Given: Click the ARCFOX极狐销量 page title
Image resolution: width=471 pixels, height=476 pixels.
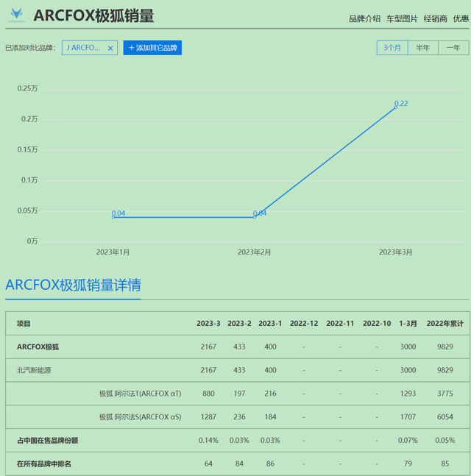Looking at the screenshot, I should click(94, 15).
